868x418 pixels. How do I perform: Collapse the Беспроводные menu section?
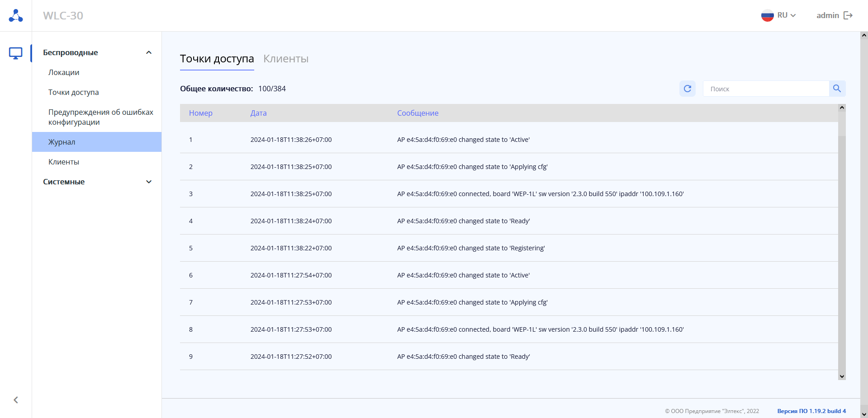(148, 52)
